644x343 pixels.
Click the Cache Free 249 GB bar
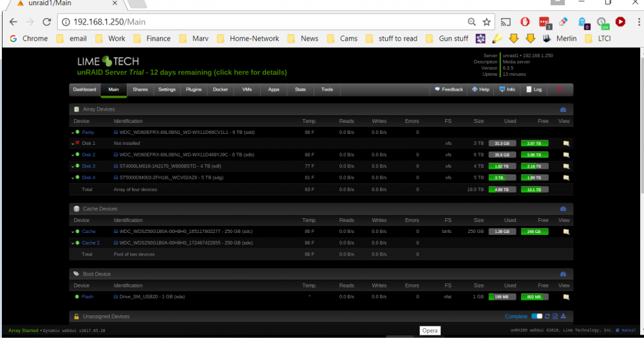point(535,232)
